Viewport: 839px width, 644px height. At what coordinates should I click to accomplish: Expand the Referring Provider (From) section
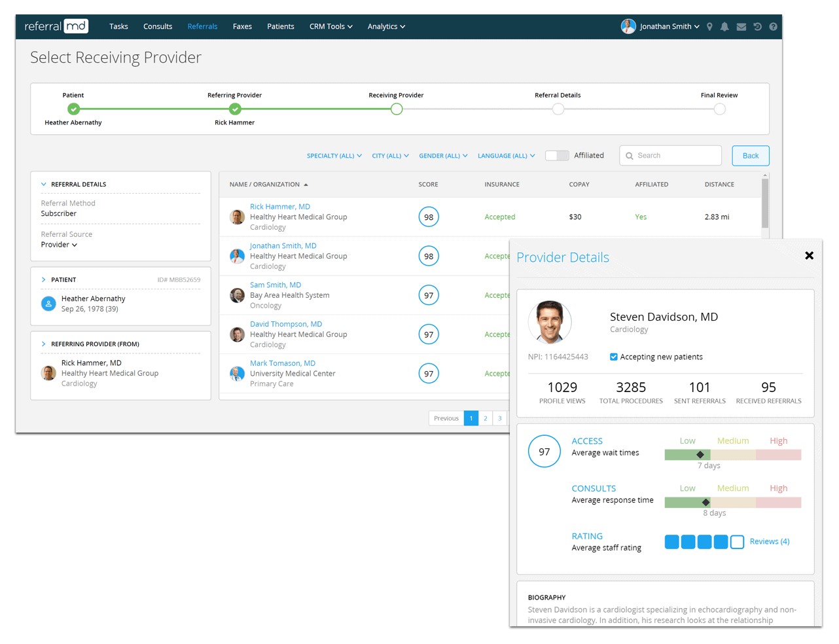click(x=44, y=344)
